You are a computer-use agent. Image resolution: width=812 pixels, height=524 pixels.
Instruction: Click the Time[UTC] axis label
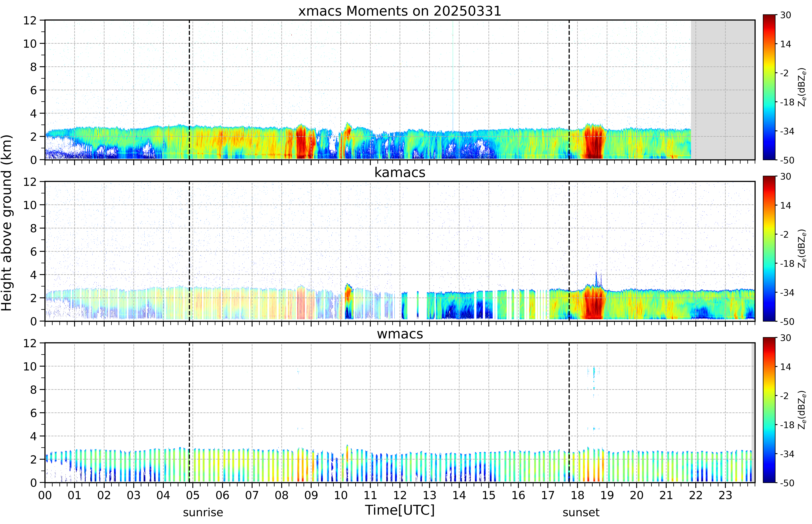[x=400, y=510]
